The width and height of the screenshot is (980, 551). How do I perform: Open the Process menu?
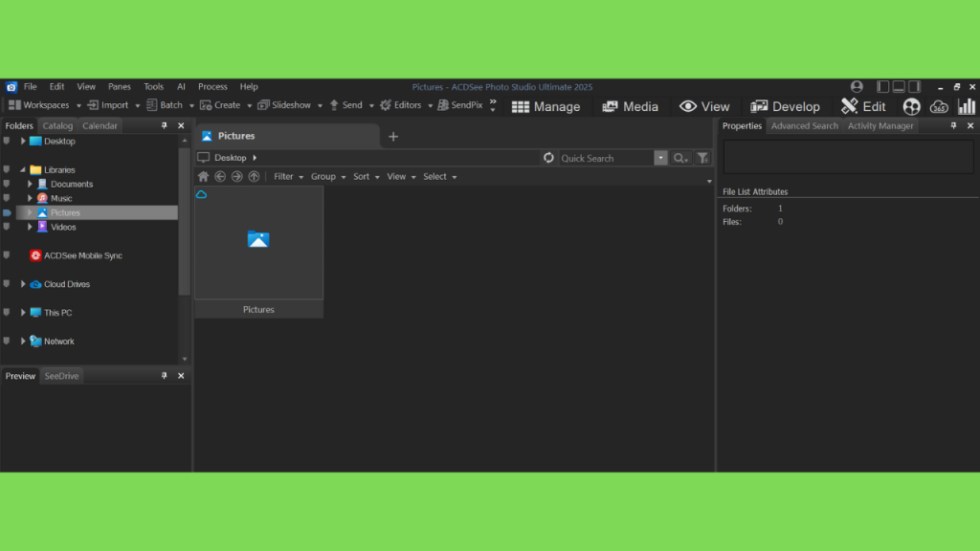[x=212, y=87]
